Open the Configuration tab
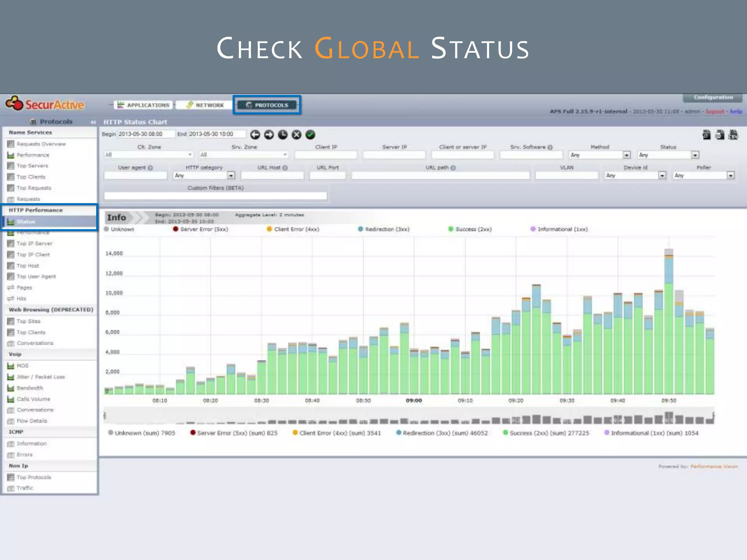Screen dimensions: 747x560 (713, 97)
